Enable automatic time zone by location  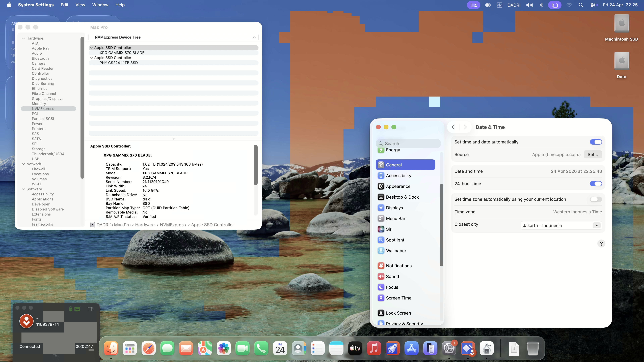[x=596, y=199]
